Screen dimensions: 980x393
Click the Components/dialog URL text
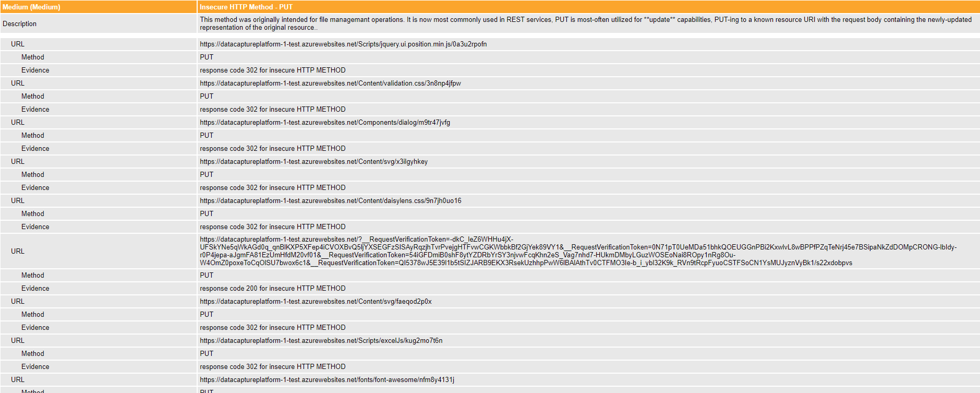point(325,123)
